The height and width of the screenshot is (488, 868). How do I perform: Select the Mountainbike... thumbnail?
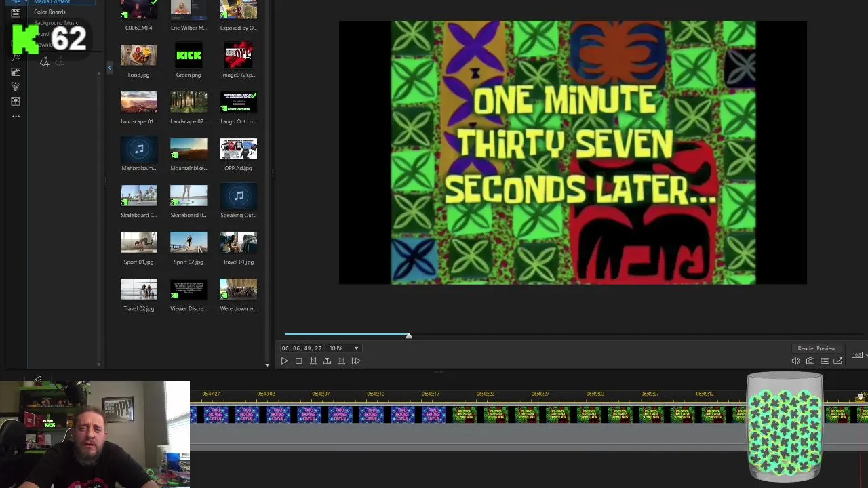click(x=189, y=148)
